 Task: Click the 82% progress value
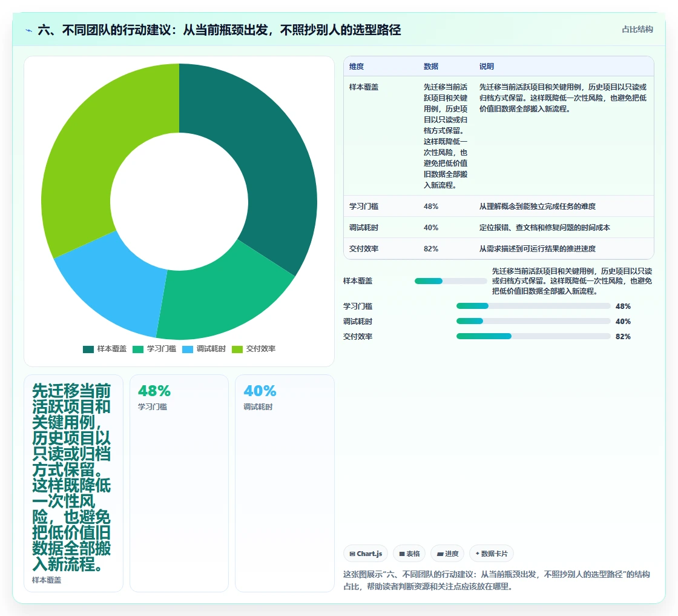pos(623,337)
